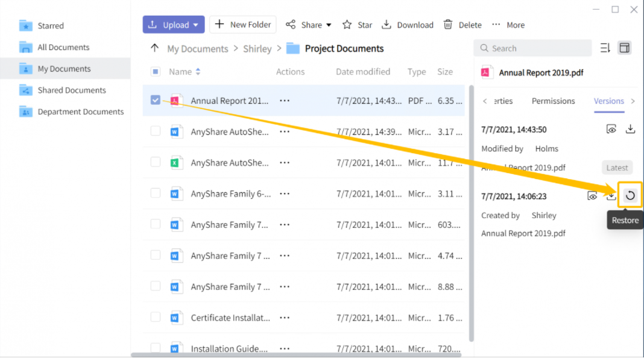Download the latest 14:43:50 version
This screenshot has height=358, width=644.
(630, 130)
